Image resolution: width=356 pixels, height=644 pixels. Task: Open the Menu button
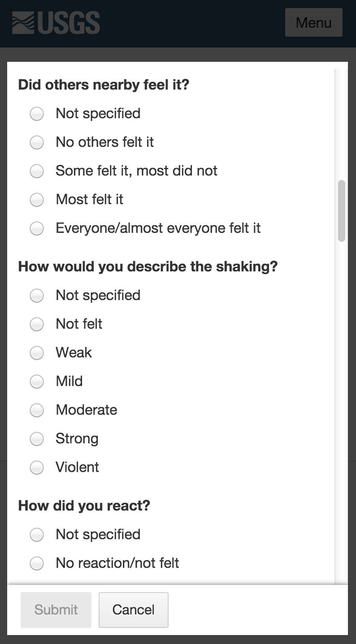click(x=313, y=22)
